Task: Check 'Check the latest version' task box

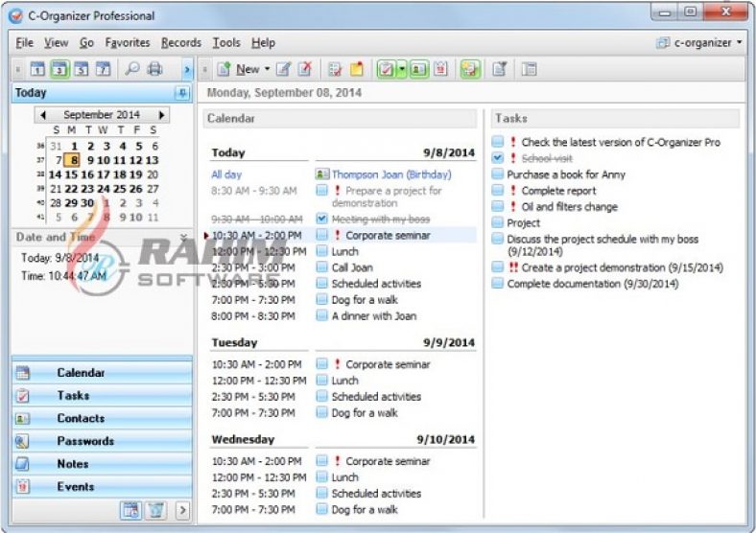Action: [x=498, y=142]
